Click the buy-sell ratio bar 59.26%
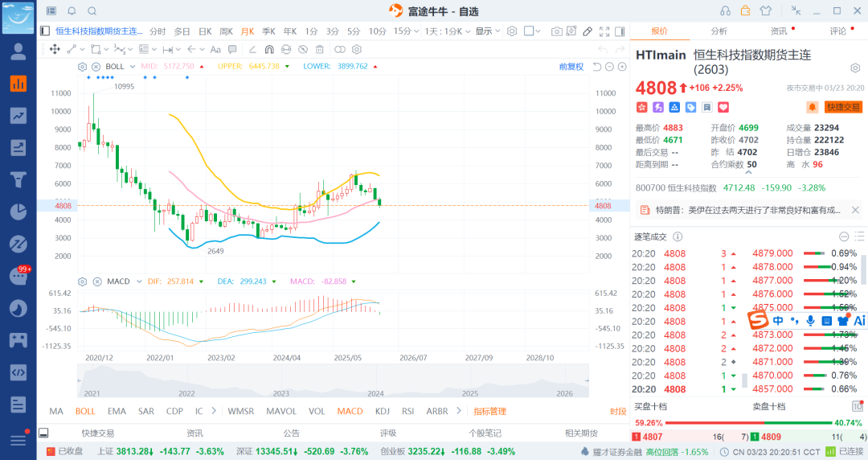The width and height of the screenshot is (868, 460). pos(748,423)
